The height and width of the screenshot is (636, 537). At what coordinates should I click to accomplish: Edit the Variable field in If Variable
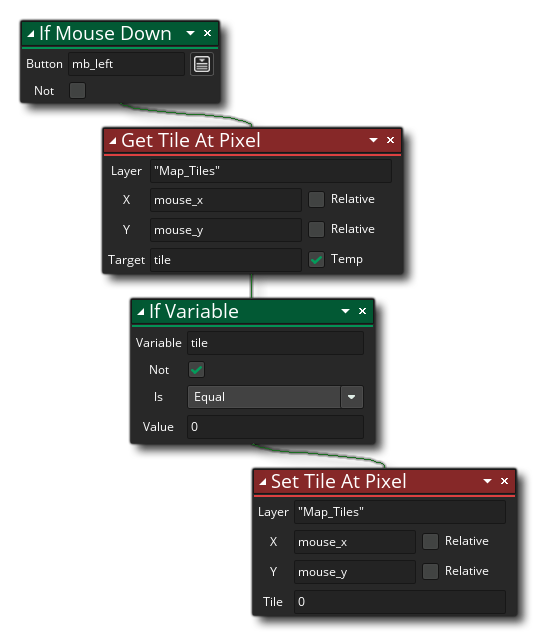(275, 343)
